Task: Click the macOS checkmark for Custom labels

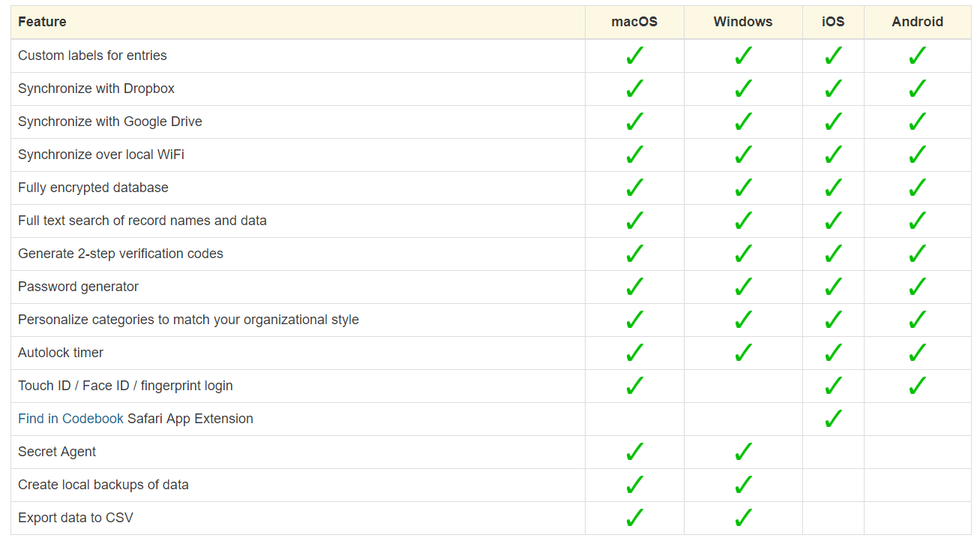Action: [634, 56]
